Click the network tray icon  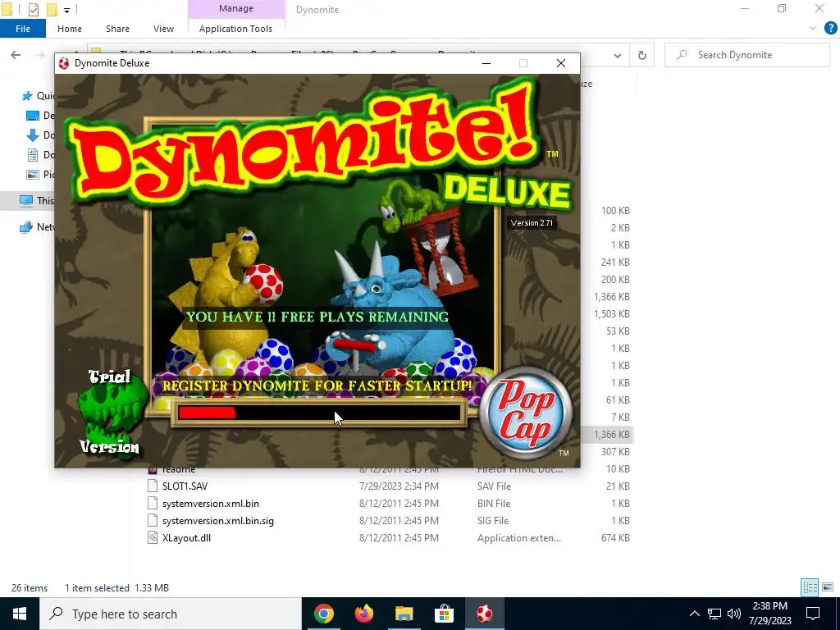(x=714, y=614)
